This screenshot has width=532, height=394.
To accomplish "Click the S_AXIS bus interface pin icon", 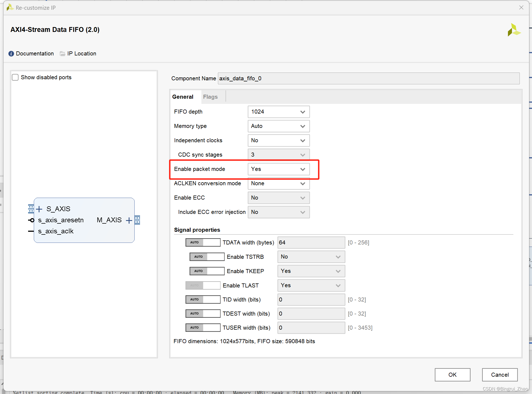I will click(x=31, y=209).
